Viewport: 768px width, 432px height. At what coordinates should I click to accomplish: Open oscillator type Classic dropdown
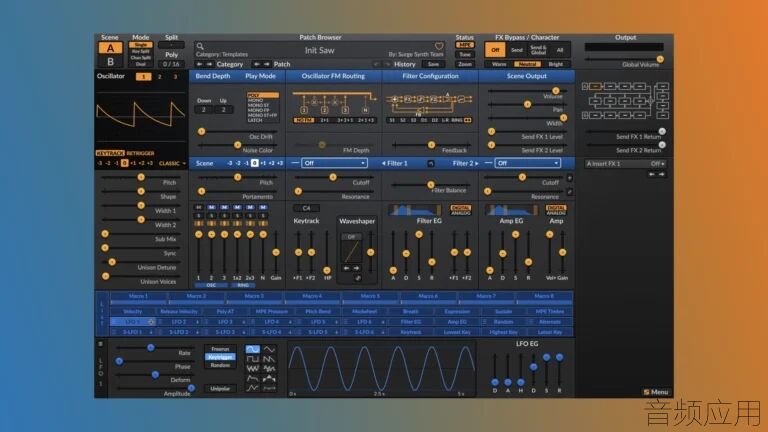(172, 163)
